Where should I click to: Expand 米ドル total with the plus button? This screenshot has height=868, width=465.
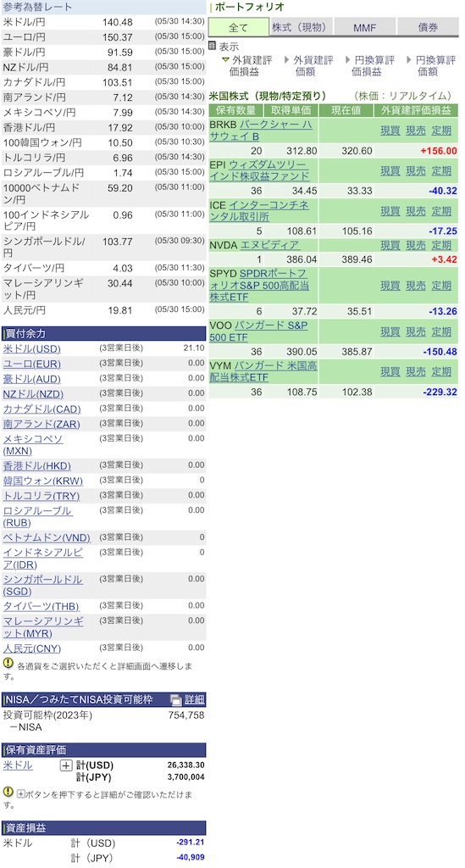(x=66, y=765)
